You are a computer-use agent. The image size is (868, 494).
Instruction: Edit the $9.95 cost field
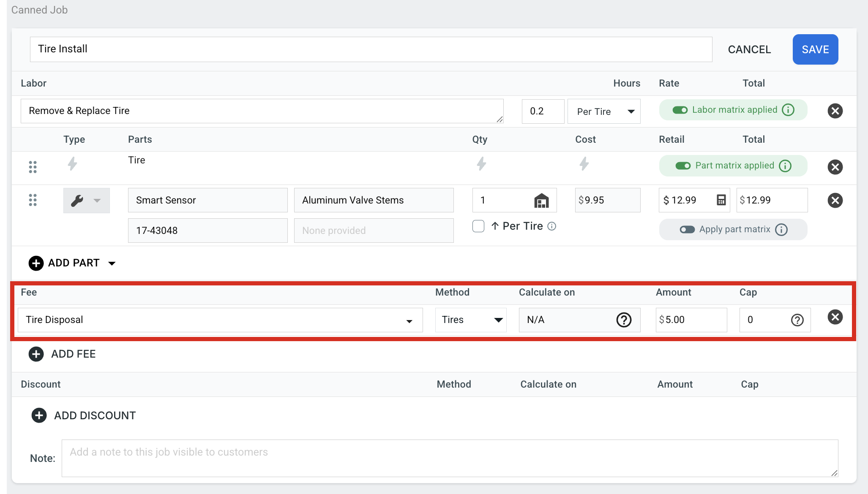(608, 200)
